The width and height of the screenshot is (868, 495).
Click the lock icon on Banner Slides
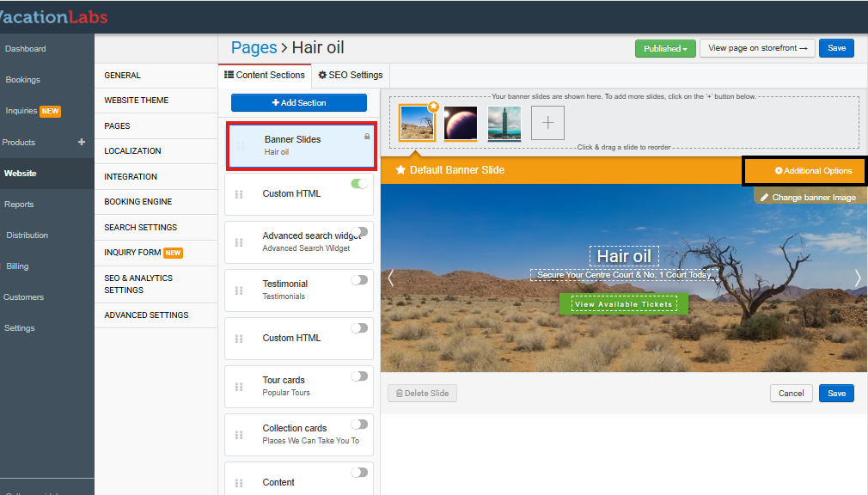(x=367, y=136)
